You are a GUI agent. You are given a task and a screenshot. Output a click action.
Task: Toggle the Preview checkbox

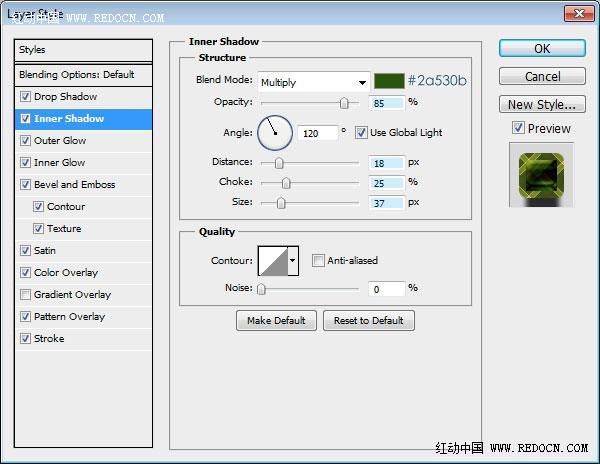[518, 128]
